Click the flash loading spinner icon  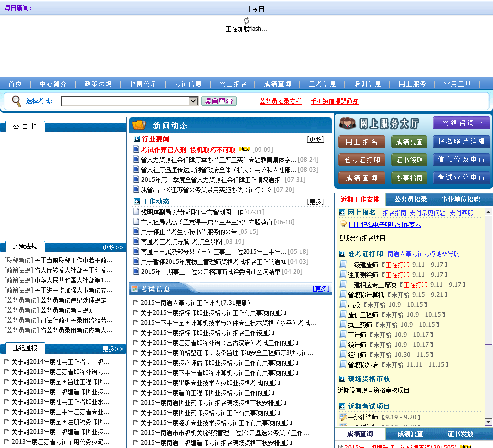point(246,21)
